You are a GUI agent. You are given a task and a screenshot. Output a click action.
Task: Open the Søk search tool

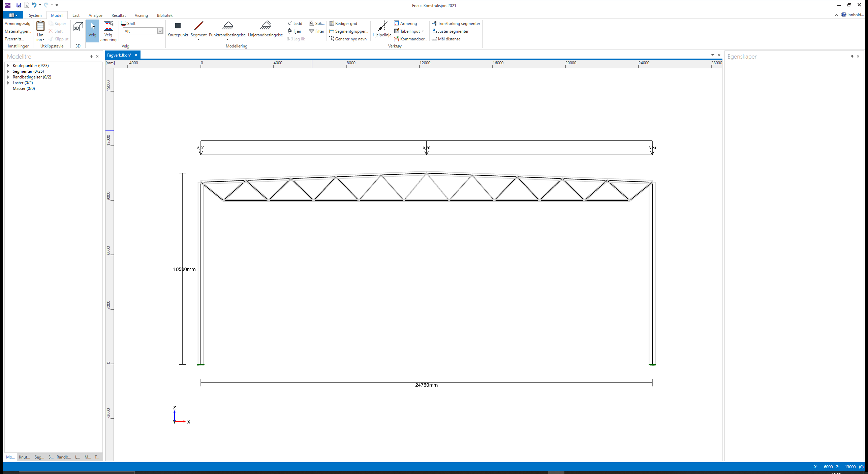coord(317,24)
